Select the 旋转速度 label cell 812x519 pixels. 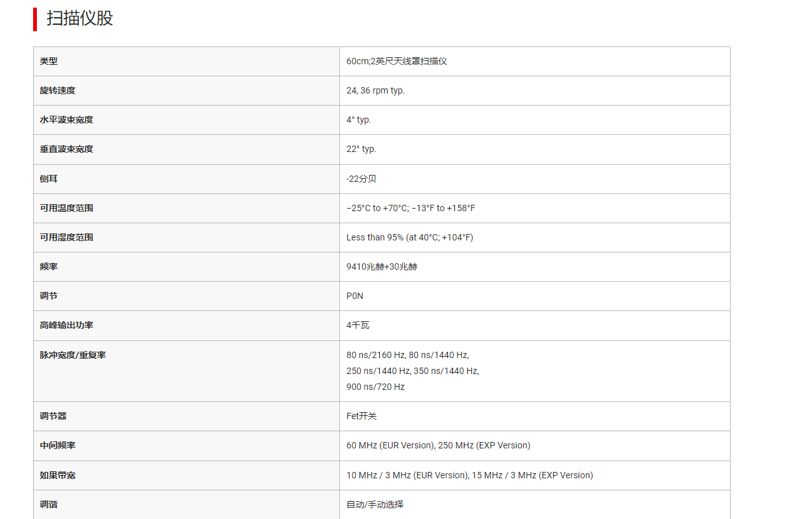point(186,90)
